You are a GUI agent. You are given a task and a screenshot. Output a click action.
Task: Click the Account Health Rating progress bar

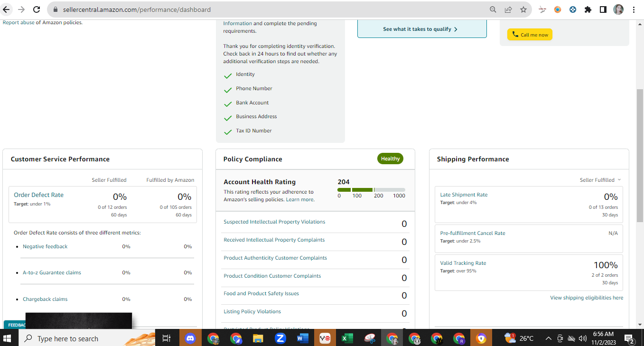(x=371, y=190)
